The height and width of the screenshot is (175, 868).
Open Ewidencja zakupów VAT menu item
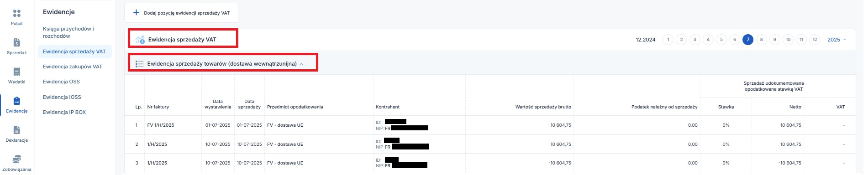point(73,67)
